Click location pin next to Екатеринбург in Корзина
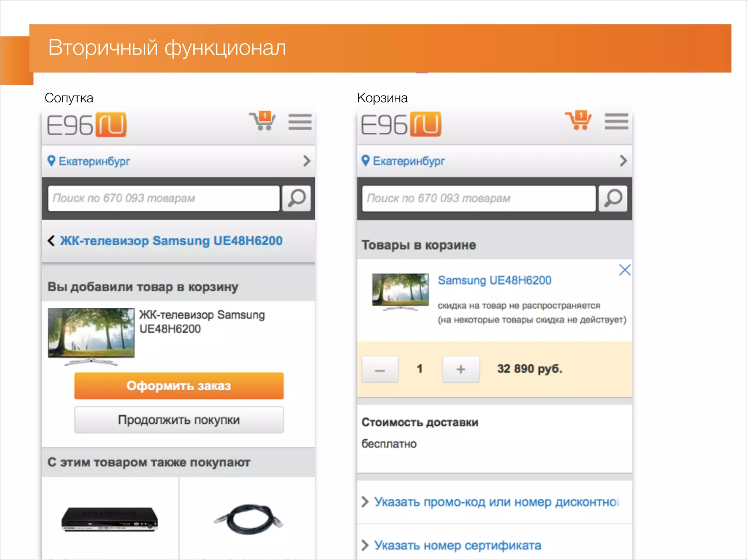This screenshot has width=747, height=560. (365, 160)
